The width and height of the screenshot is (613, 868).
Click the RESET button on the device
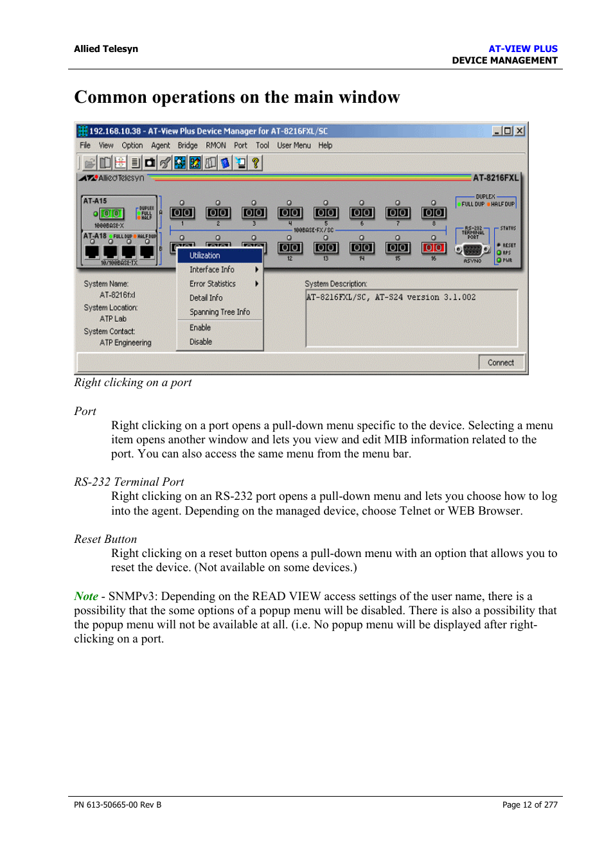499,245
